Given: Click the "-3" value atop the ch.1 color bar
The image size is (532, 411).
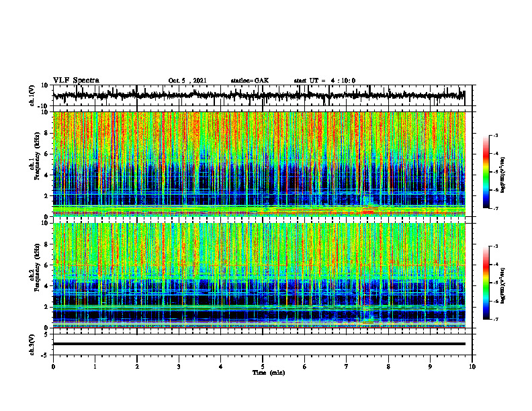Looking at the screenshot, I should 496,135.
